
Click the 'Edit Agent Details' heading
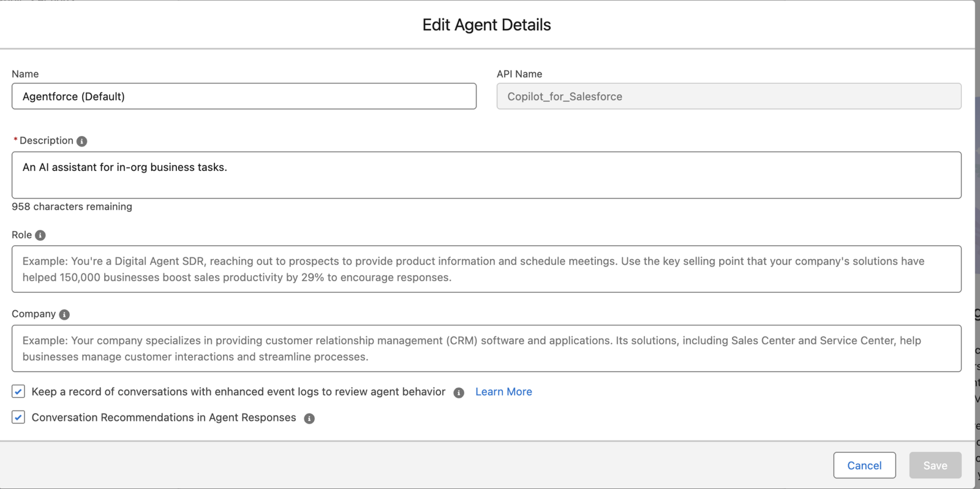(486, 25)
